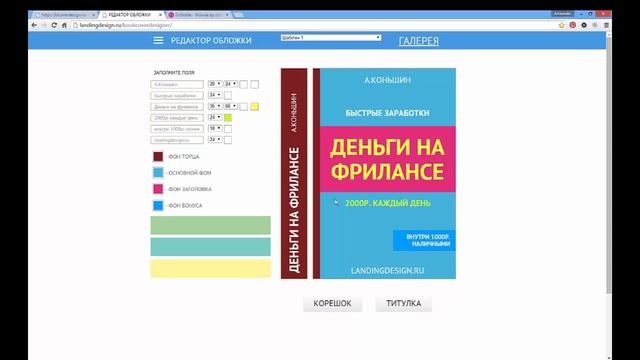Click the color box in the landingdesign.ru row
The width and height of the screenshot is (640, 360).
pyautogui.click(x=228, y=140)
